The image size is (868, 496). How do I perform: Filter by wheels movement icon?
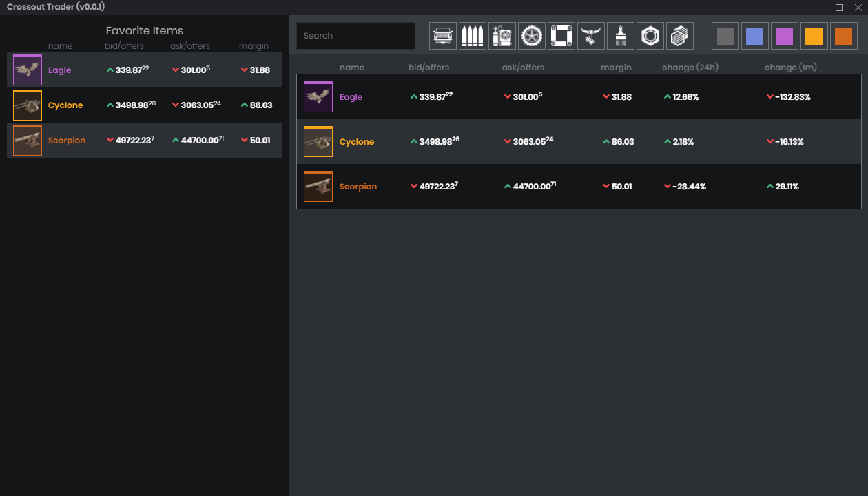pos(532,36)
